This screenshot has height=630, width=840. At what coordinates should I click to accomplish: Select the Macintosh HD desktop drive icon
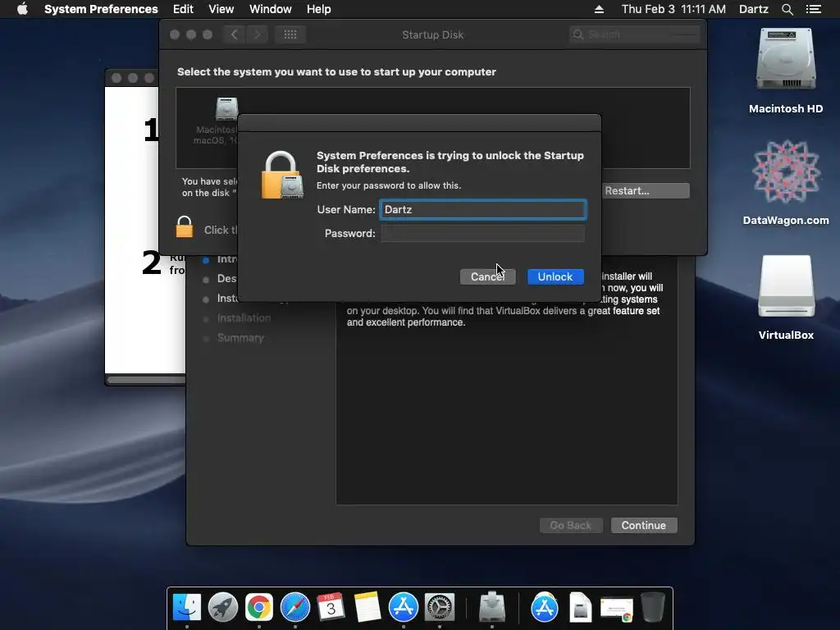tap(786, 60)
